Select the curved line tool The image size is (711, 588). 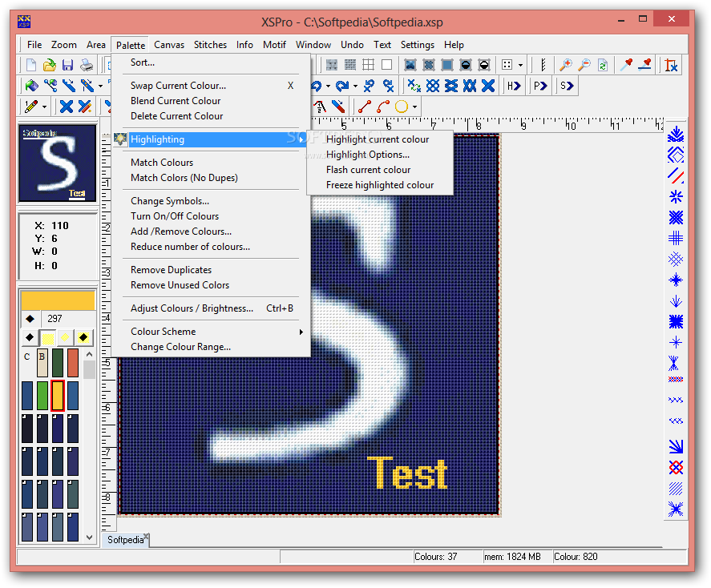point(382,107)
